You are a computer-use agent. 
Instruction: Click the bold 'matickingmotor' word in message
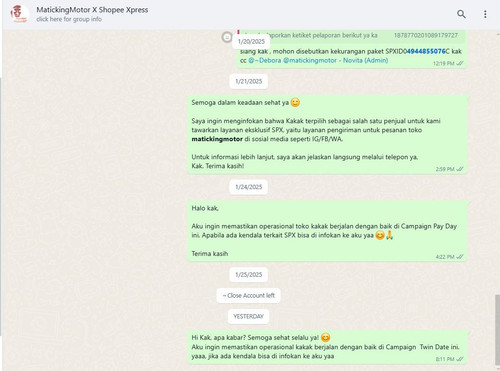pyautogui.click(x=217, y=139)
